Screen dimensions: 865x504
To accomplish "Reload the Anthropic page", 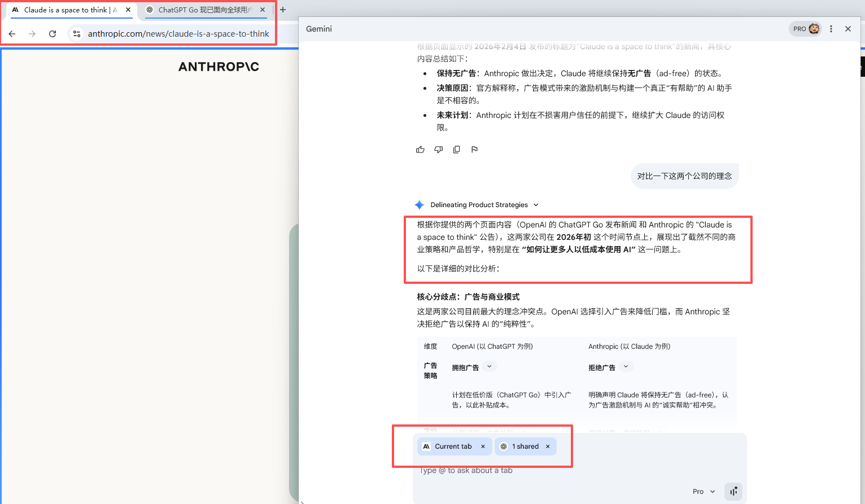I will pos(53,34).
